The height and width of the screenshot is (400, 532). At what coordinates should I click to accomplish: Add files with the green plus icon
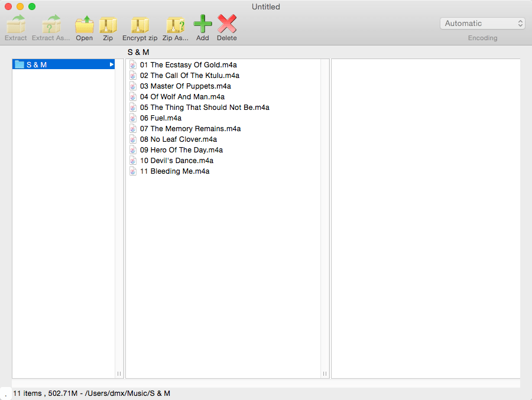pos(203,24)
